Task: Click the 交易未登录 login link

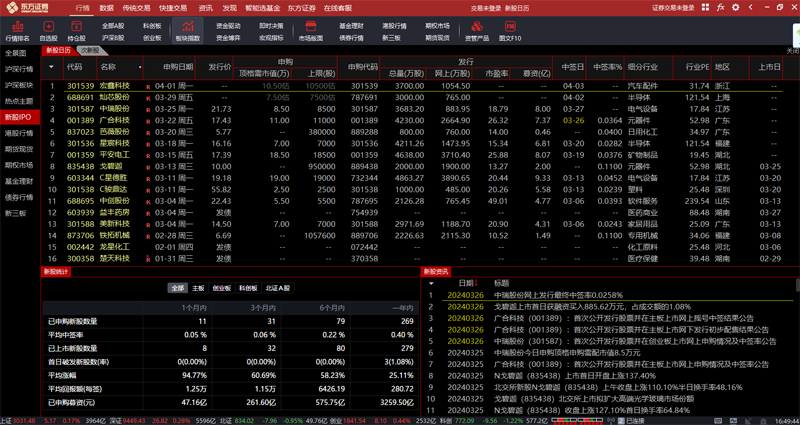Action: pyautogui.click(x=485, y=8)
